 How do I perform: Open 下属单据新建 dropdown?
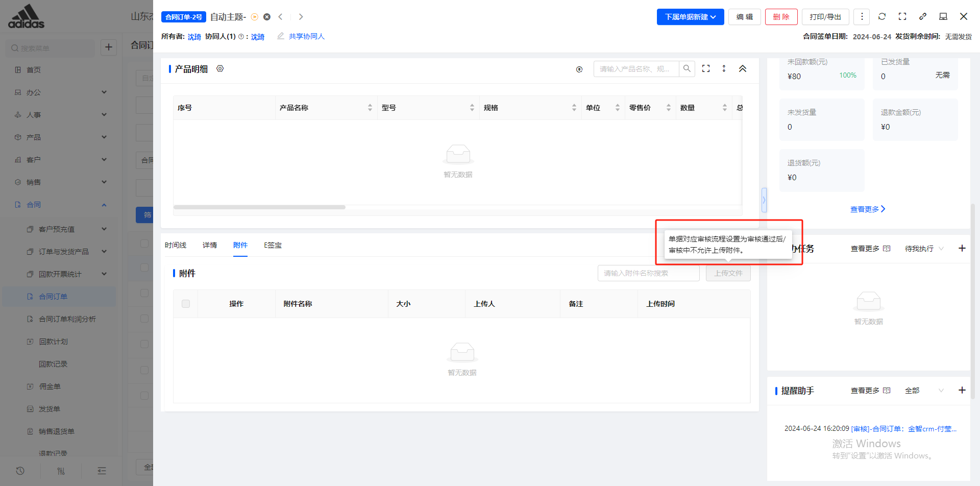pos(690,17)
